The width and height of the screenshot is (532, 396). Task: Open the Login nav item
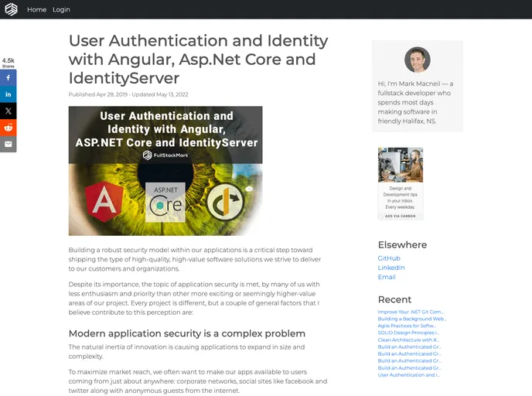pyautogui.click(x=61, y=9)
